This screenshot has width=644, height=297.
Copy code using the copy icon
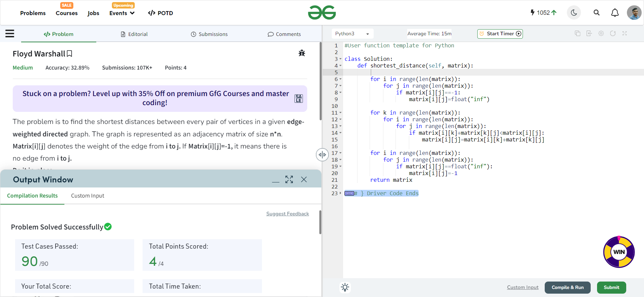[x=578, y=33]
